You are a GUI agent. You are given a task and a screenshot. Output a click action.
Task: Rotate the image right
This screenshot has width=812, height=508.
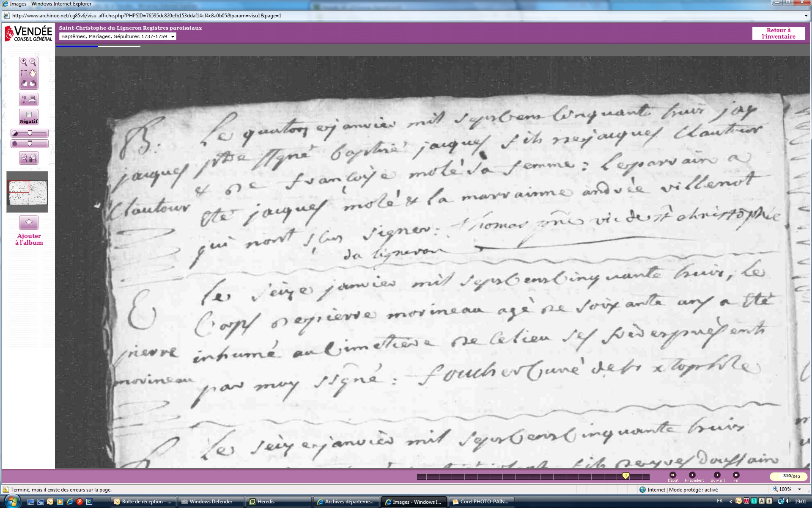[x=33, y=84]
